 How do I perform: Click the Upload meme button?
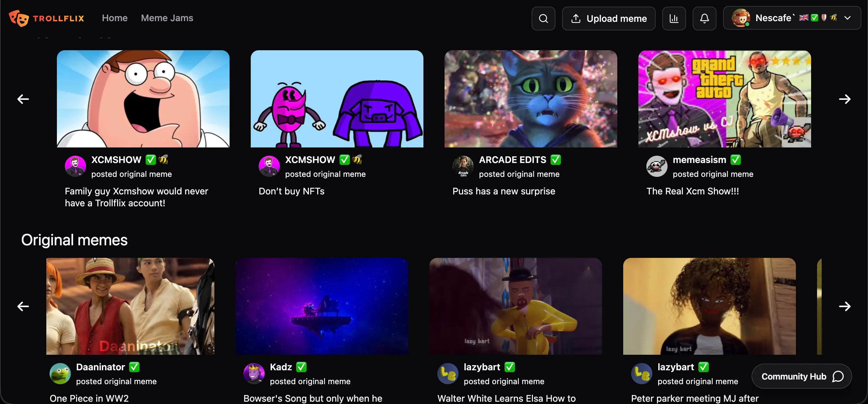(x=609, y=19)
